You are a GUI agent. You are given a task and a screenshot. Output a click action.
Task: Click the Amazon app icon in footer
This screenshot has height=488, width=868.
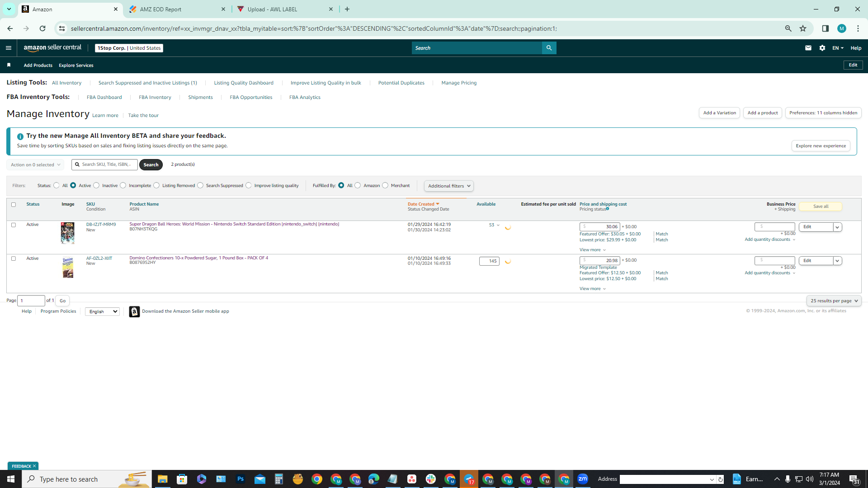[x=134, y=312]
